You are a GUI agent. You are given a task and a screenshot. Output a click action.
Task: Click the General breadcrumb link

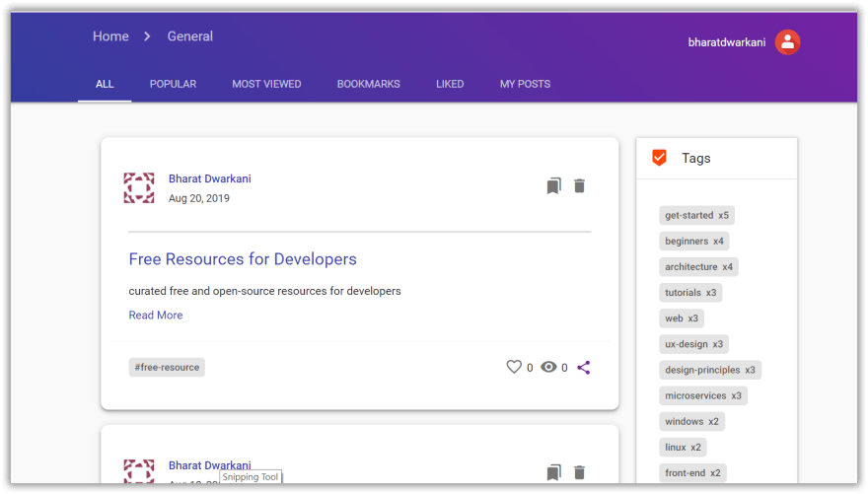(189, 36)
